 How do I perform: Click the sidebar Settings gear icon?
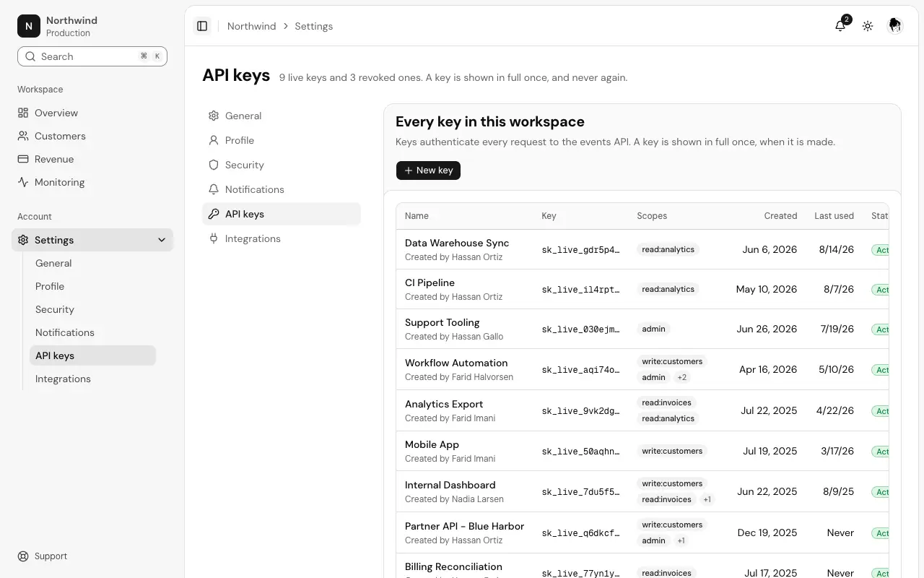(x=23, y=240)
